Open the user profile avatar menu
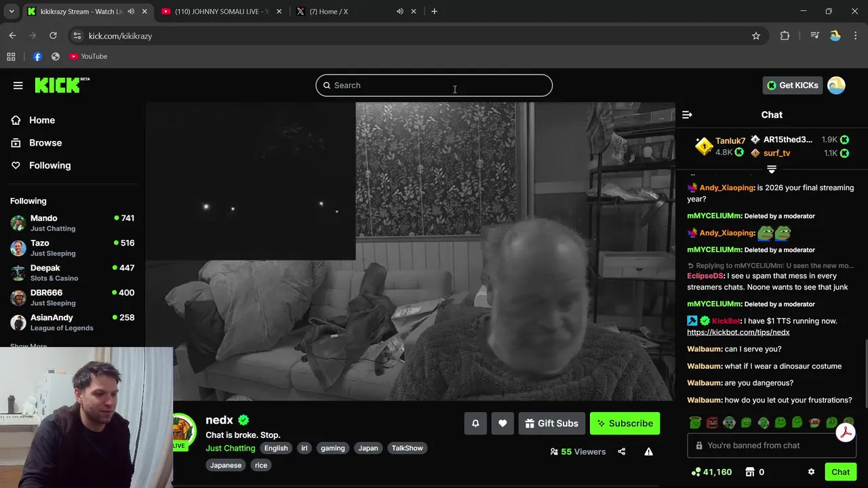Screen dimensions: 868x488 [x=836, y=85]
